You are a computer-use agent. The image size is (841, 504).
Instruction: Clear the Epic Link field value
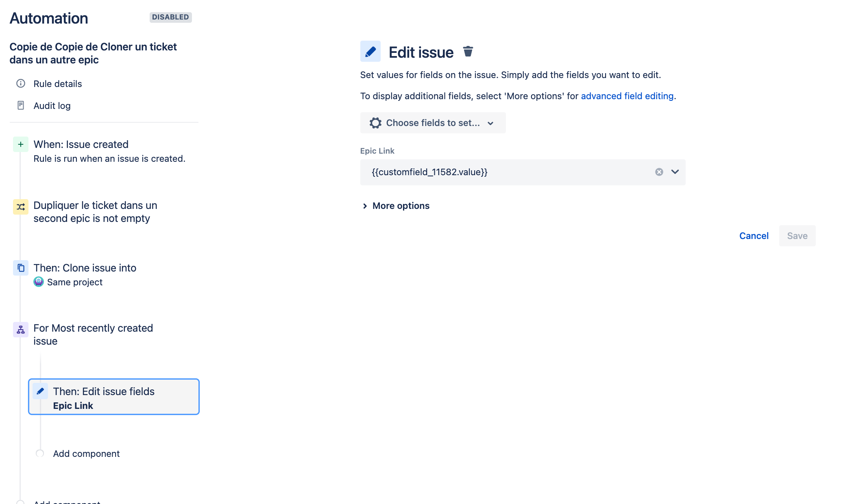coord(659,172)
